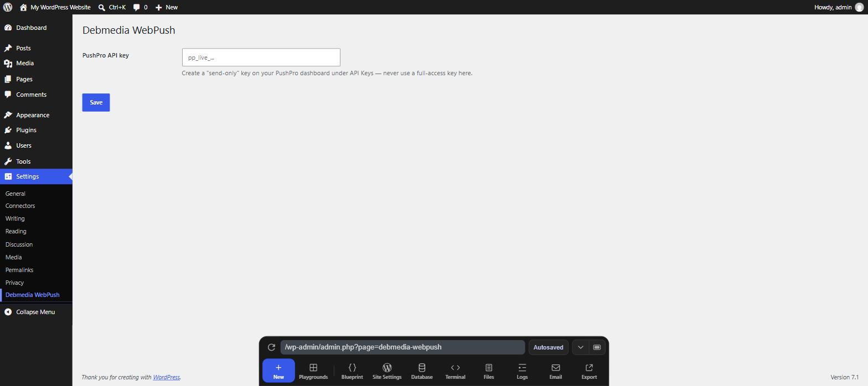Open the Email tool
Screen dimensions: 868x386
[556, 371]
